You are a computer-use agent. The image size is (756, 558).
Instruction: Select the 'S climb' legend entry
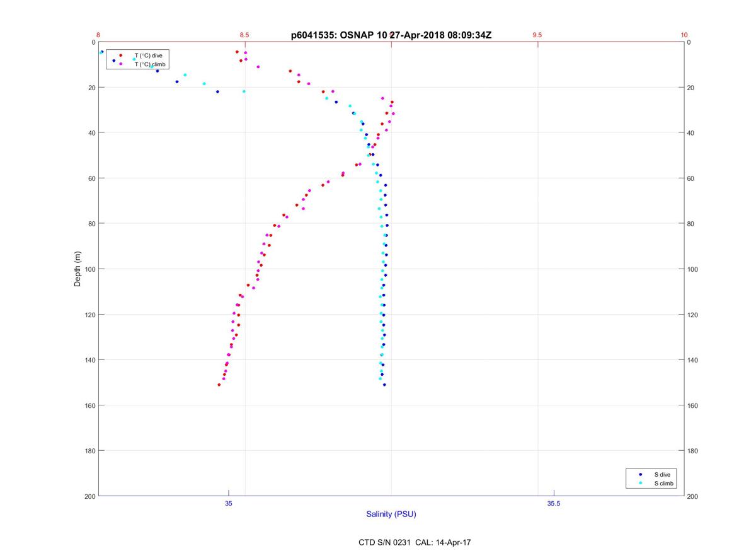click(x=663, y=483)
